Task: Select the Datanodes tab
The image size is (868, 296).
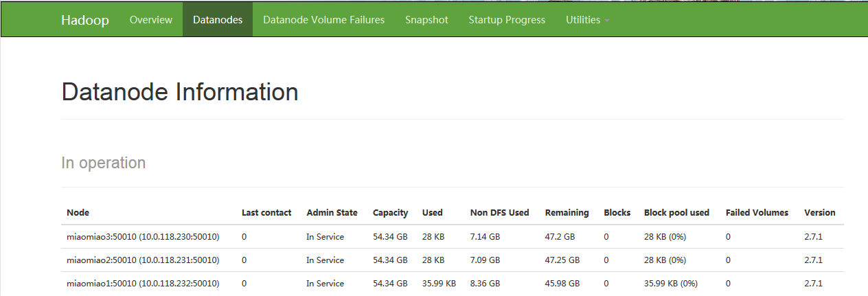Action: [218, 20]
